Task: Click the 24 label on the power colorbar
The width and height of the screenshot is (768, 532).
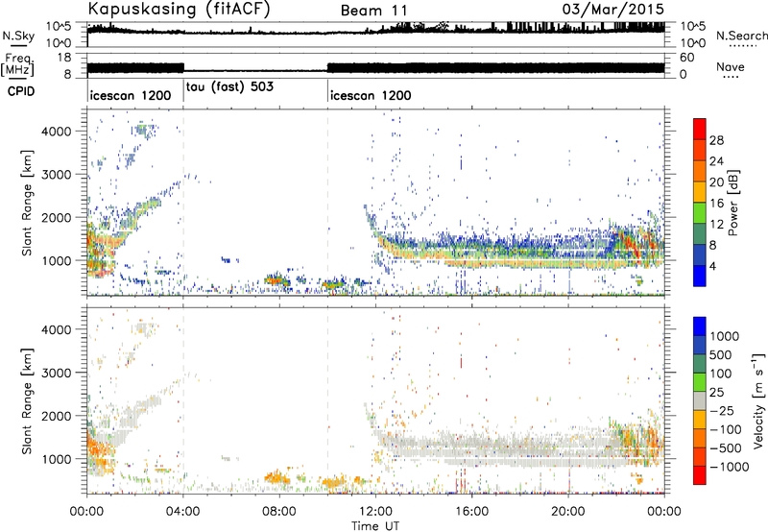Action: click(716, 161)
